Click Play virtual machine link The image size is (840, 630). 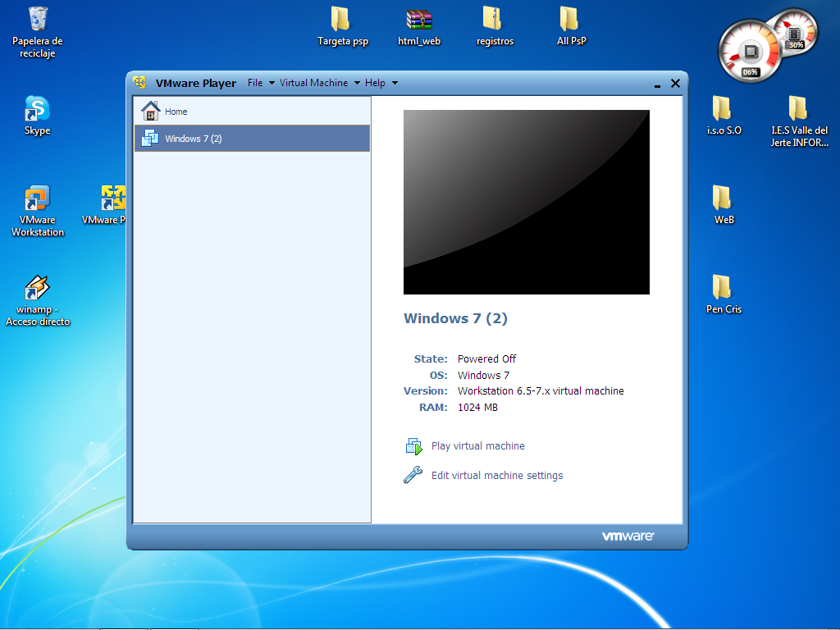478,446
